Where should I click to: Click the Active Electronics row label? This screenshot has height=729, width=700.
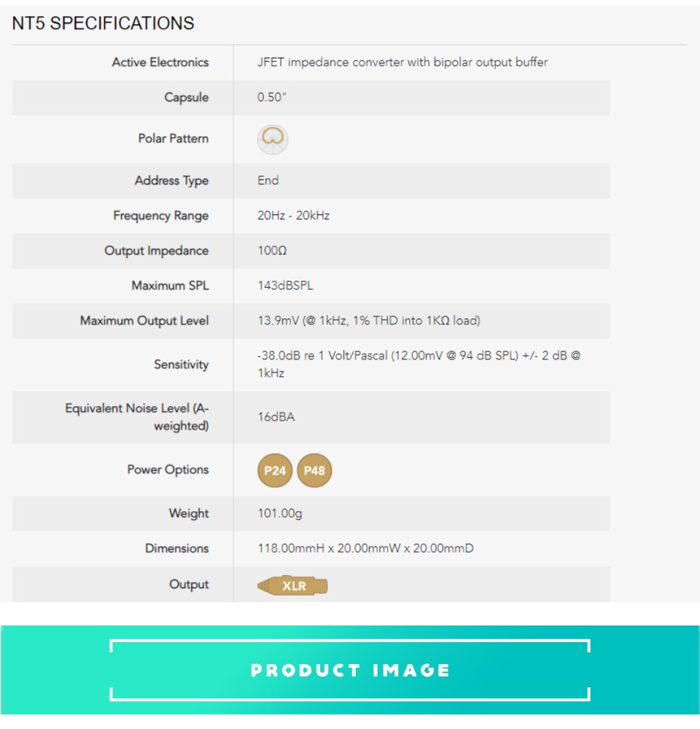click(x=160, y=63)
